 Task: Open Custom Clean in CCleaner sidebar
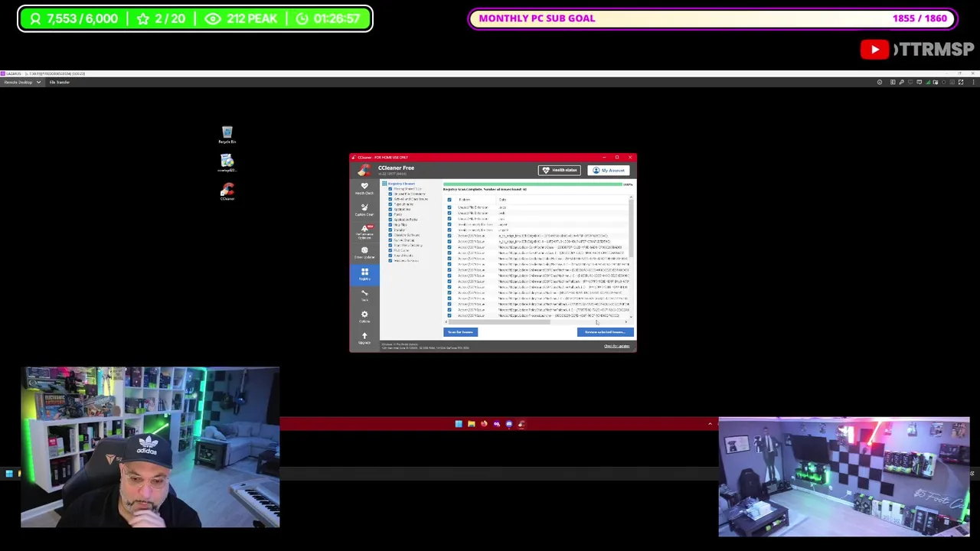click(x=364, y=209)
